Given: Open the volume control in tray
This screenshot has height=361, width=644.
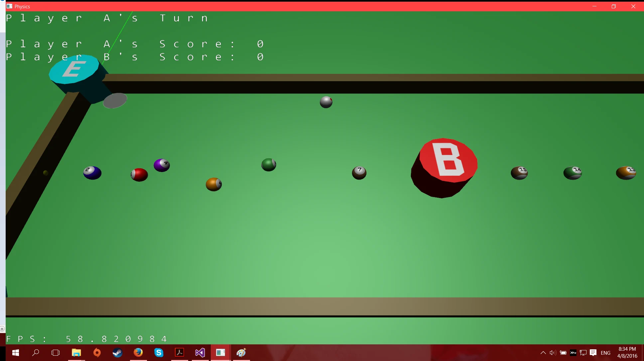Looking at the screenshot, I should click(553, 353).
